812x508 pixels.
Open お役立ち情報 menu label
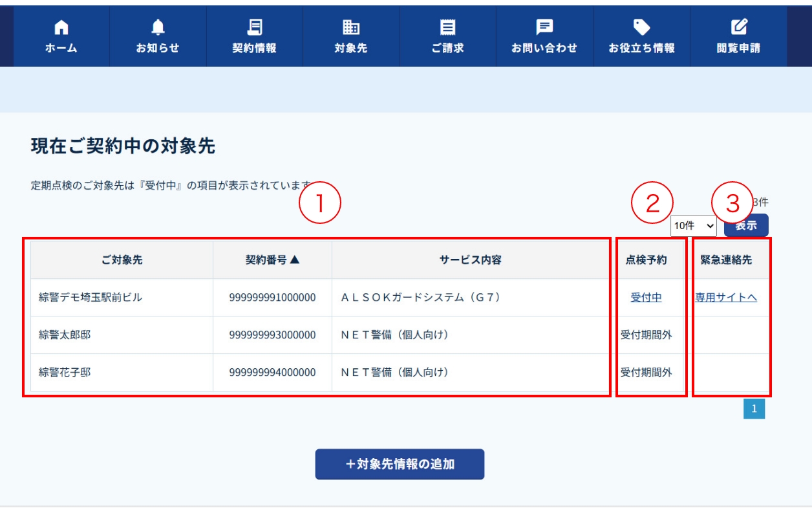point(641,48)
